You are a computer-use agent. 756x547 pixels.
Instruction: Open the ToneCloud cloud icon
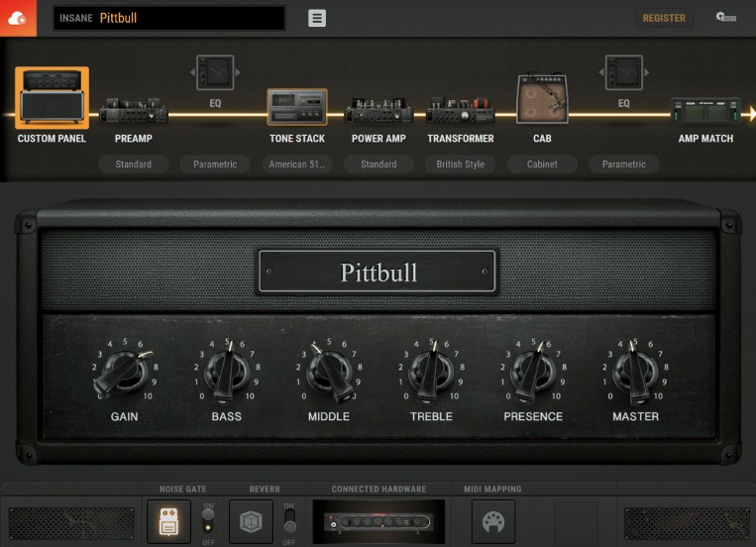(18, 18)
